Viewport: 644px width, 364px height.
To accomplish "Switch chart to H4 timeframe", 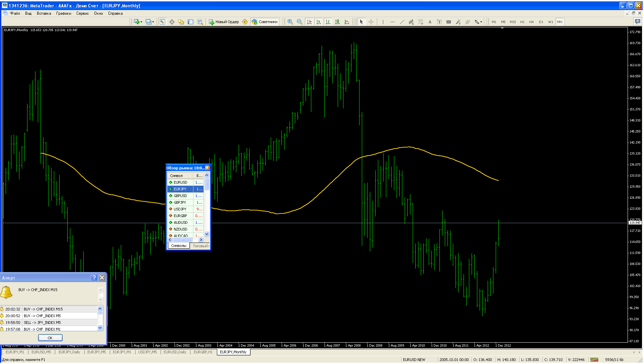I will coord(531,22).
